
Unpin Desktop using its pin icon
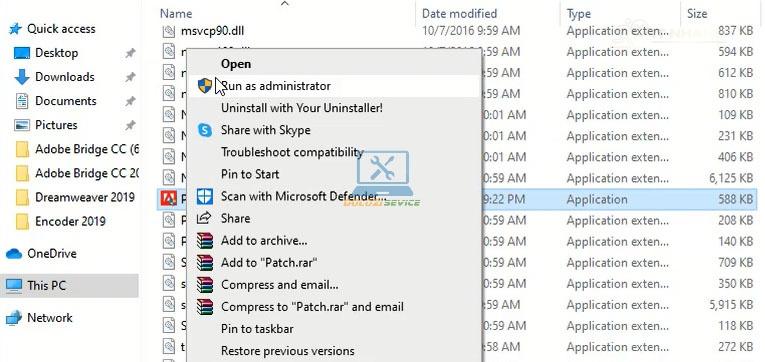coord(130,53)
